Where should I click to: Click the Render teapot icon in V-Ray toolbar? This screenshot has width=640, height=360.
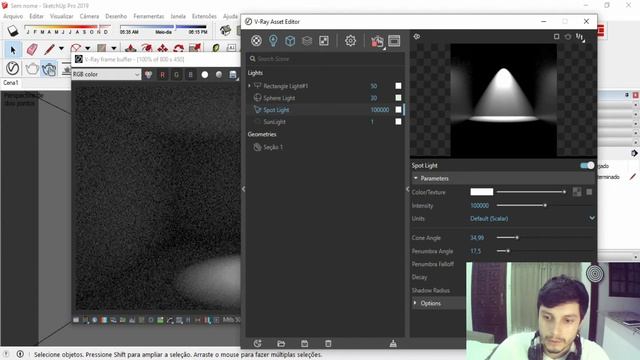(32, 68)
